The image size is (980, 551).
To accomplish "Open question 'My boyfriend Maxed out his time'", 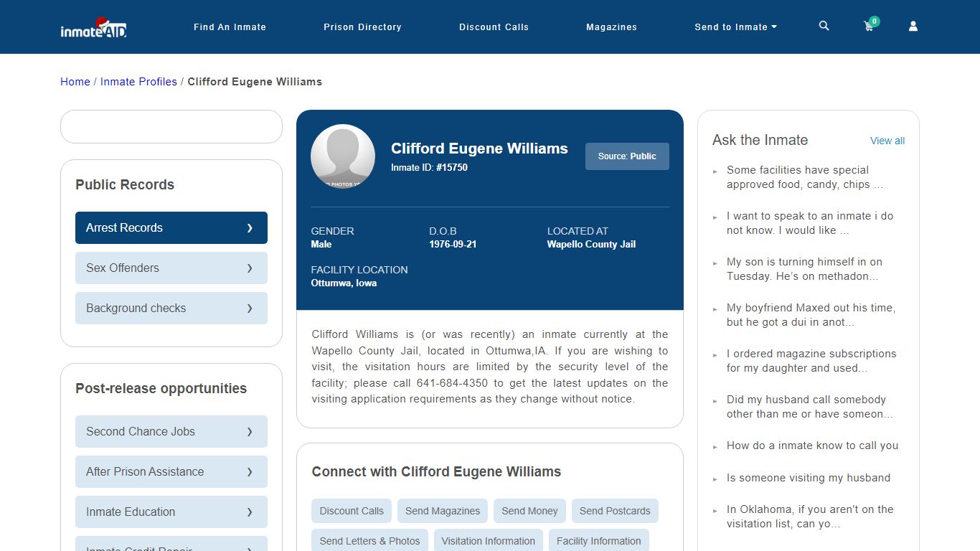I will pos(811,315).
